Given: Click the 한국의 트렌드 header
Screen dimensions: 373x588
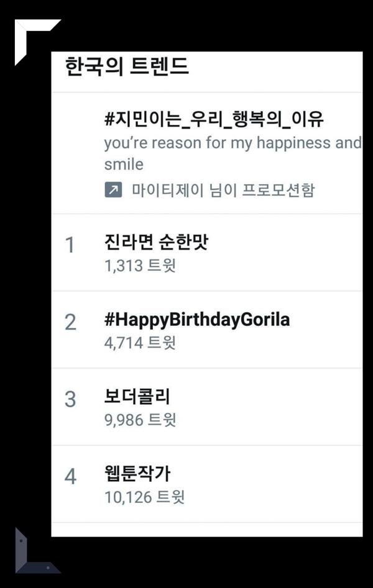Looking at the screenshot, I should (127, 66).
